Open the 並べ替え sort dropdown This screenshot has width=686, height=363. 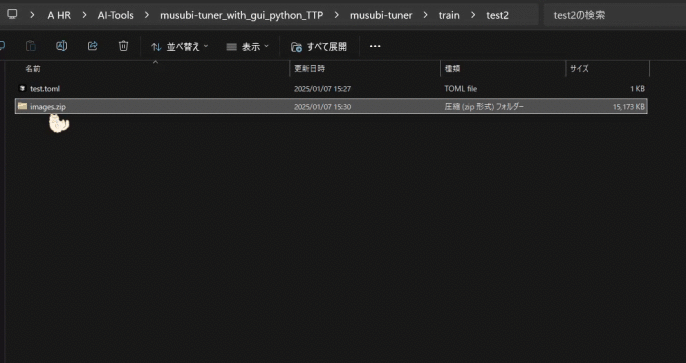[x=180, y=46]
